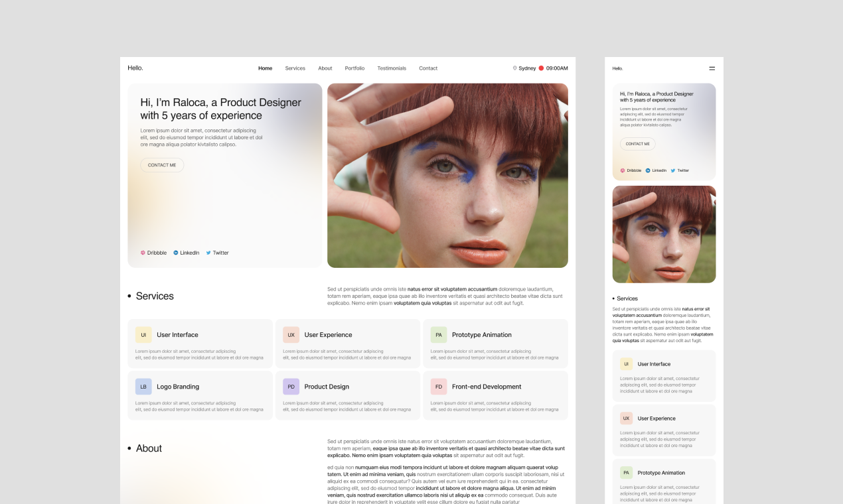Open the Home nav item
The height and width of the screenshot is (504, 843).
point(266,68)
